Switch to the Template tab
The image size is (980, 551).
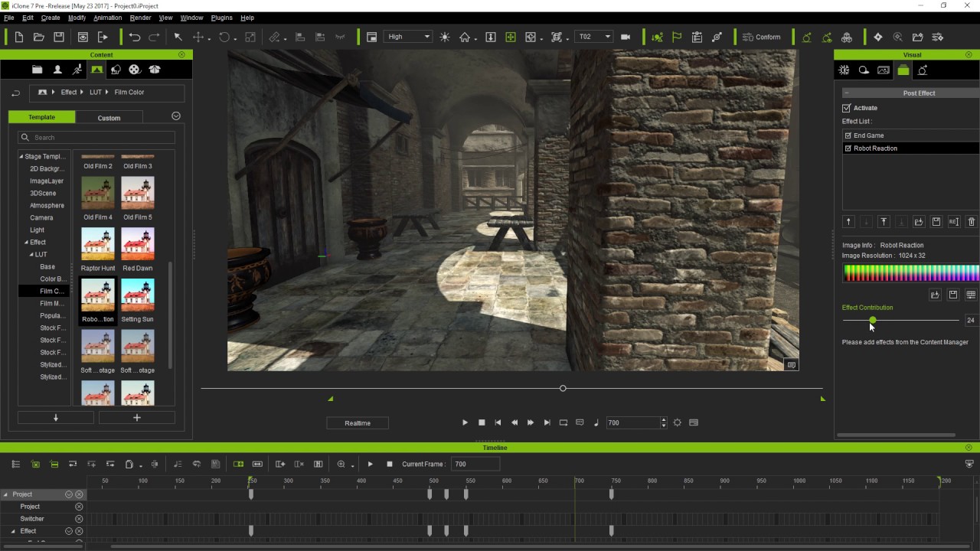42,117
